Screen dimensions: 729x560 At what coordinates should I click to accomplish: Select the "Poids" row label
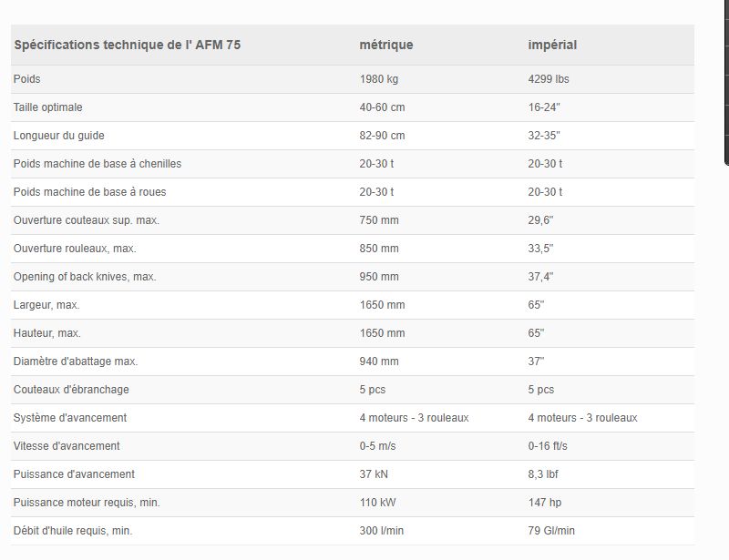27,79
